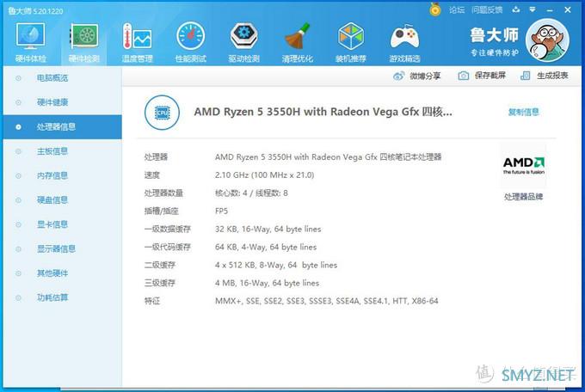
Task: Click 保存截屏 save screenshot button
Action: pos(482,76)
